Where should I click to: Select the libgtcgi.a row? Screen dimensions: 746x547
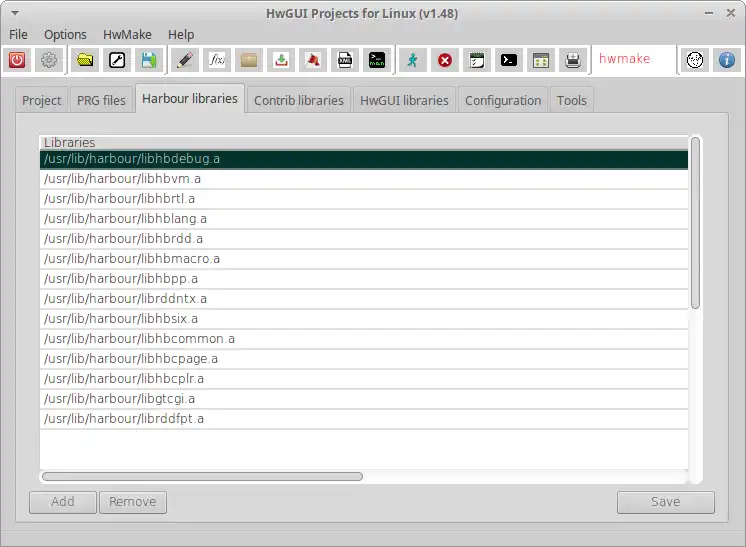click(x=364, y=399)
